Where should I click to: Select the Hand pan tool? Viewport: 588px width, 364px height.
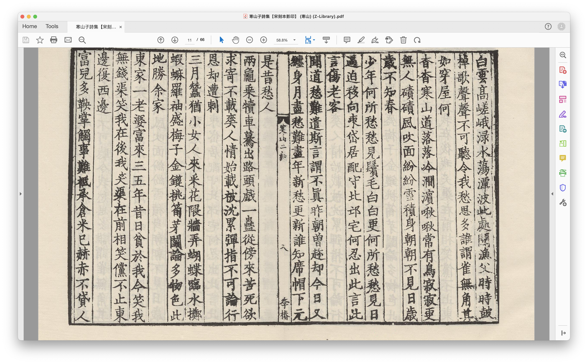(235, 40)
